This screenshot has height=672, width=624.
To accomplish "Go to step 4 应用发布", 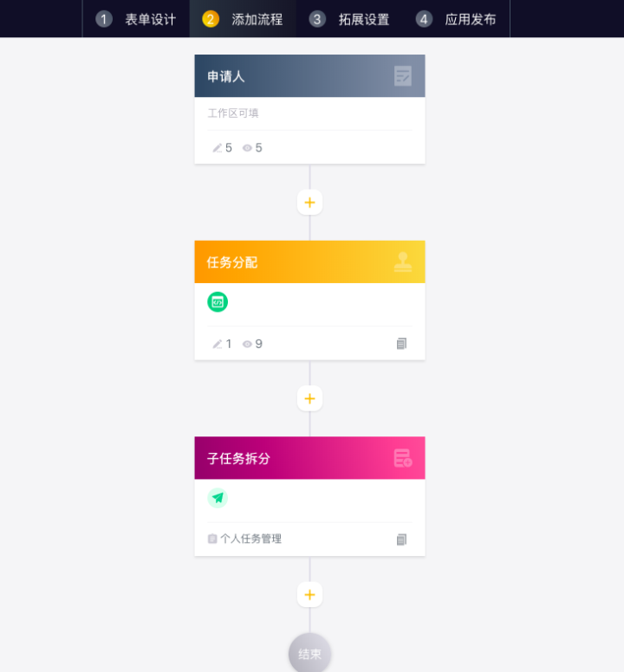I will 457,19.
